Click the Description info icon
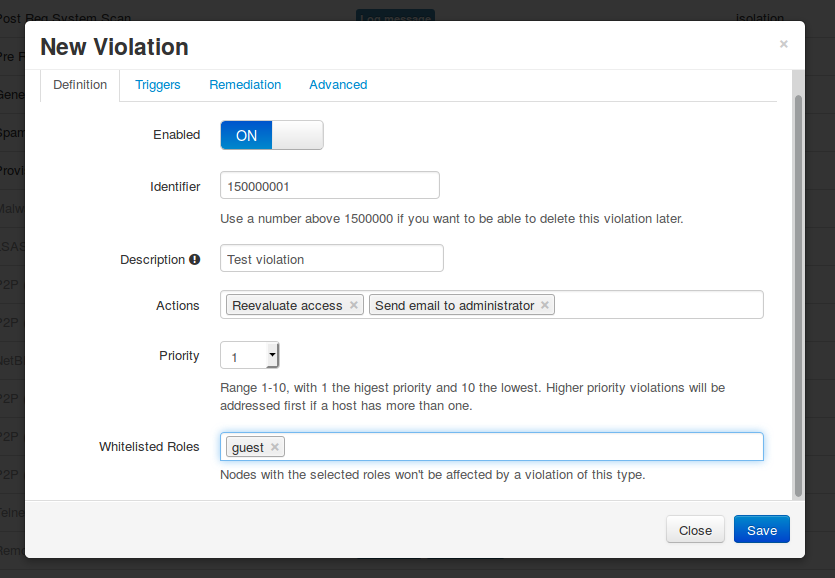Viewport: 835px width, 578px height. (x=195, y=259)
